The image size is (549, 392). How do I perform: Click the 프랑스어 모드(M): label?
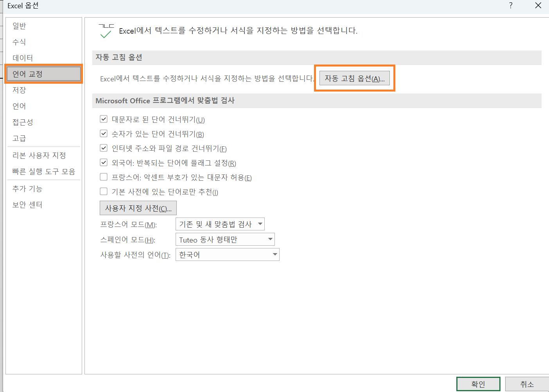coord(129,225)
